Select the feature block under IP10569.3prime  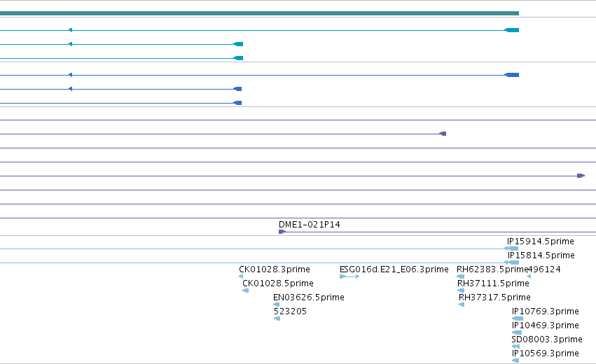pyautogui.click(x=515, y=360)
